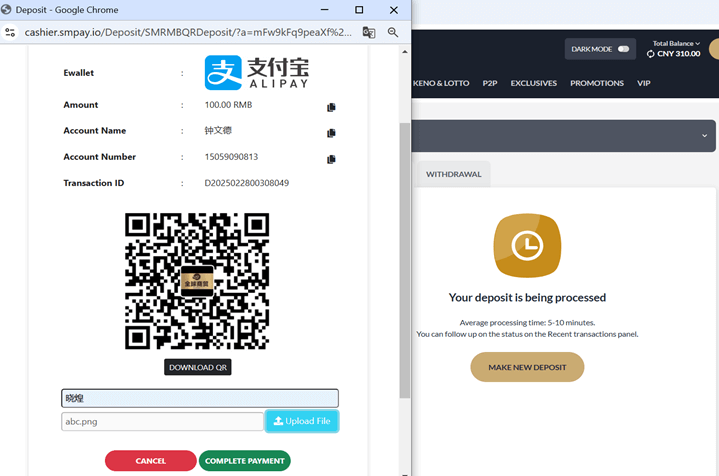Go to Promotions page
The height and width of the screenshot is (476, 719).
597,83
